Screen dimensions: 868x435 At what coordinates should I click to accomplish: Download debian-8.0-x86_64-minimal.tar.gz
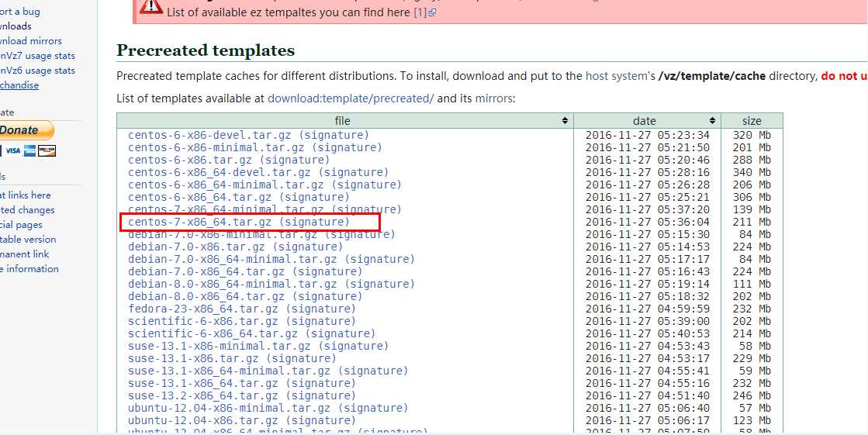[x=233, y=284]
